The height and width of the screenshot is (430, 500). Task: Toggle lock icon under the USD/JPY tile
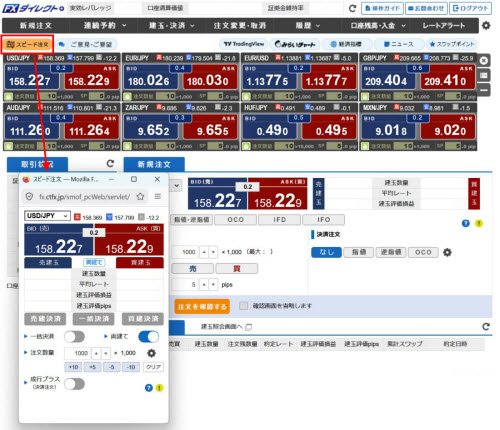pos(8,97)
